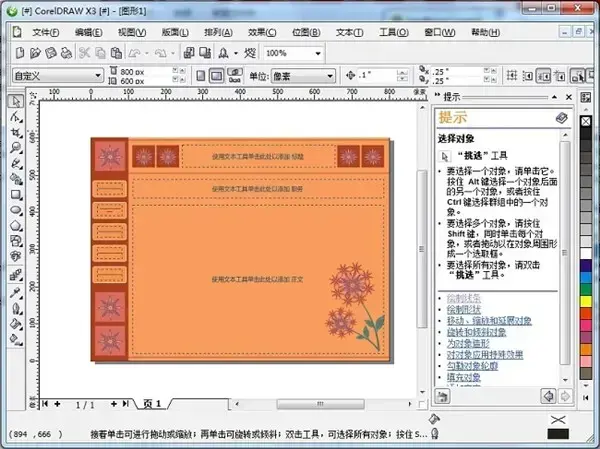Expand the 自定义 paper size dropdown
Image resolution: width=600 pixels, height=449 pixels.
[58, 76]
